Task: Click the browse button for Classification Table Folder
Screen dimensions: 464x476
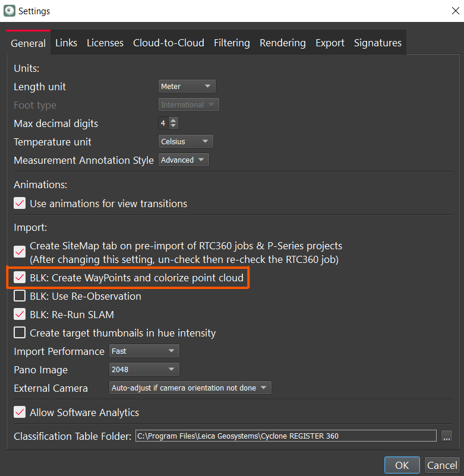Action: pyautogui.click(x=446, y=436)
